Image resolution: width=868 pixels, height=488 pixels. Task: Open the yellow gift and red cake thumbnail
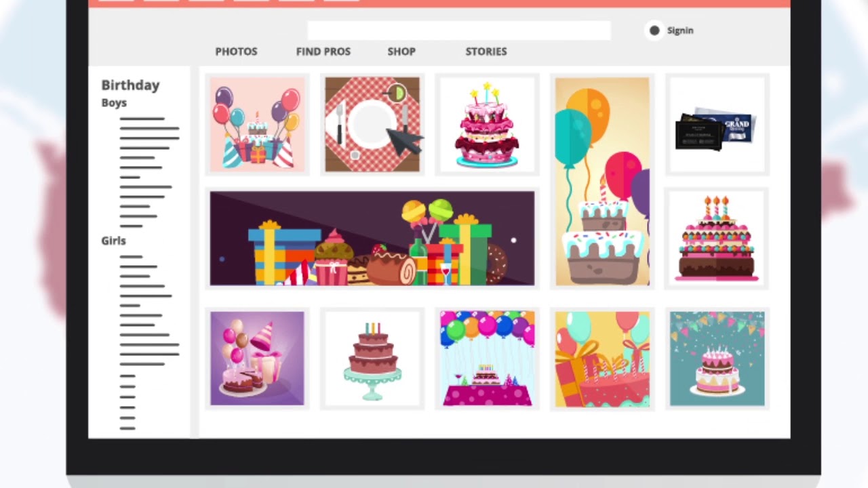pyautogui.click(x=602, y=359)
